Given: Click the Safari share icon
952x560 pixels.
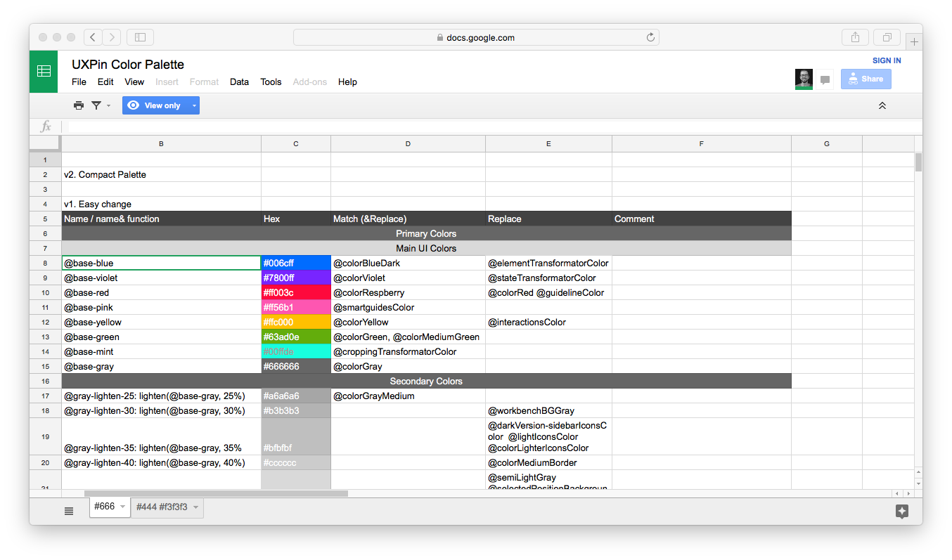Looking at the screenshot, I should (855, 37).
